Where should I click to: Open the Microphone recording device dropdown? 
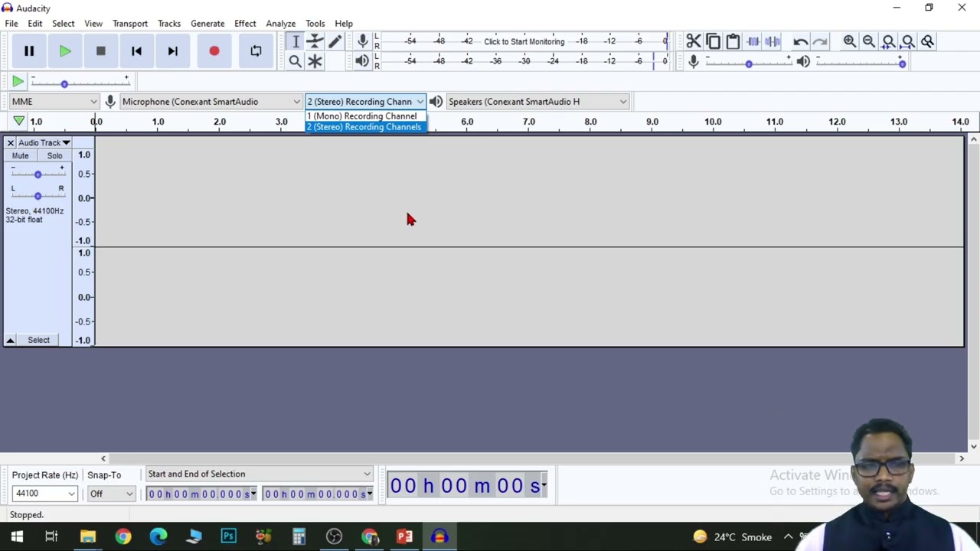pyautogui.click(x=211, y=102)
